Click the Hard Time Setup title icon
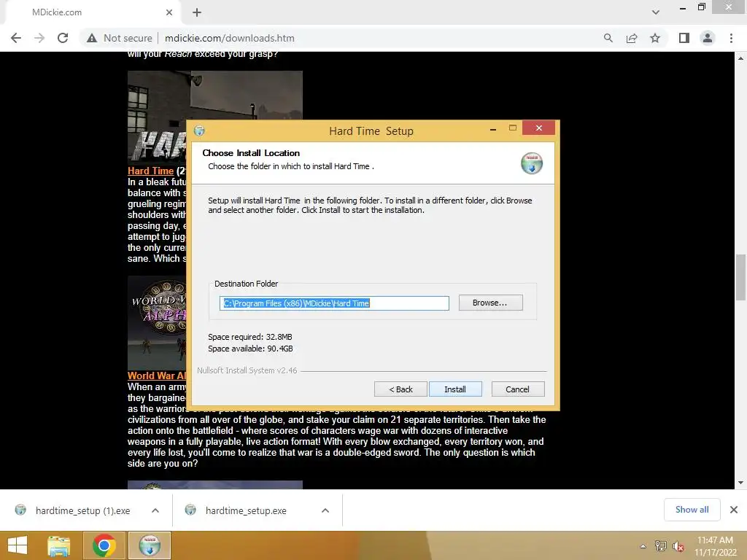Screen dimensions: 747x560 [x=200, y=131]
